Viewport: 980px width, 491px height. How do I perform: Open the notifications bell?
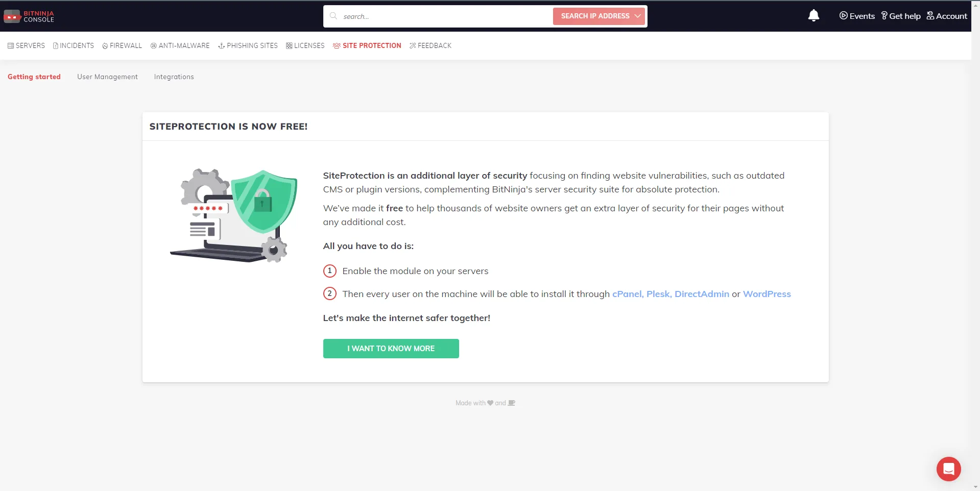click(x=814, y=16)
